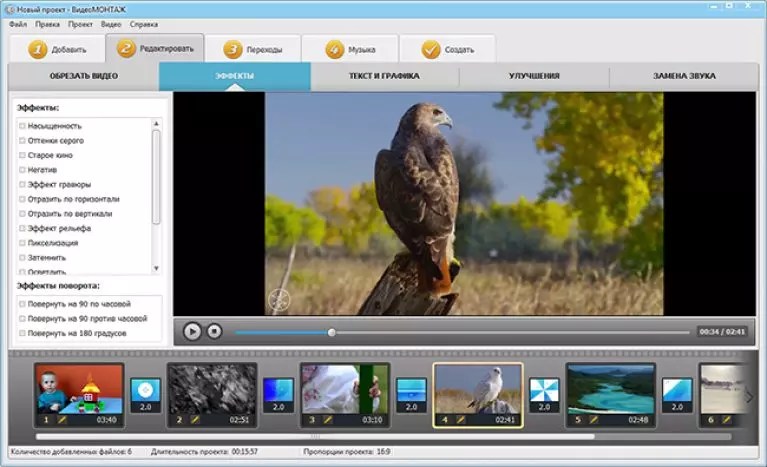Enable Повернуть на 90 против часовой
The width and height of the screenshot is (767, 467).
[x=22, y=319]
